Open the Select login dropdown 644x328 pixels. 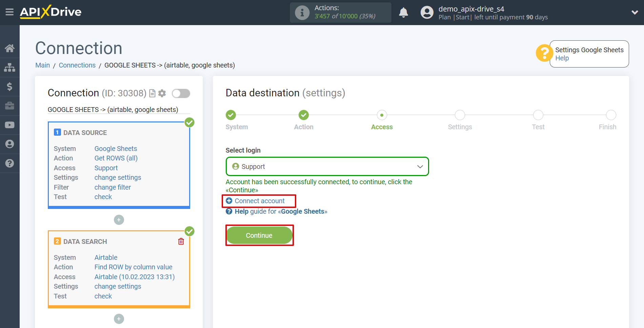(x=327, y=167)
